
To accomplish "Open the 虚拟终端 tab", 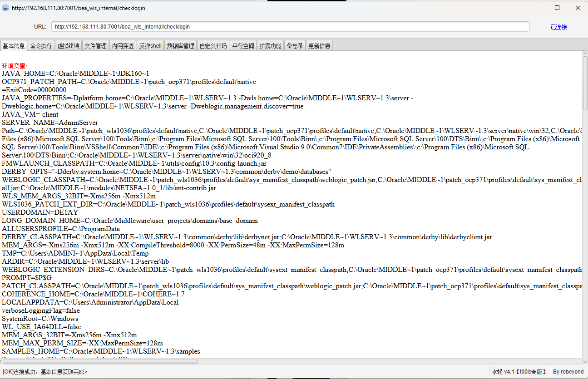I will point(68,46).
